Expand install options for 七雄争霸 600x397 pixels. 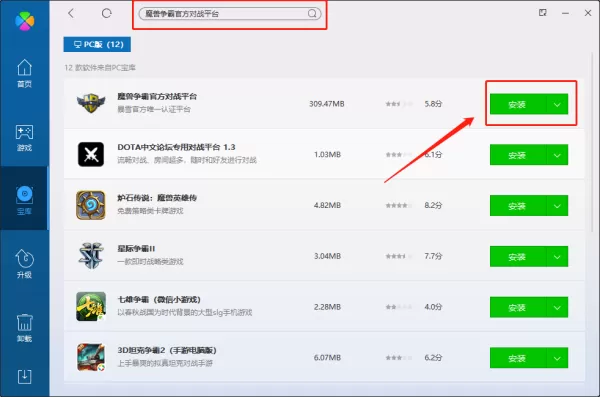(x=557, y=307)
